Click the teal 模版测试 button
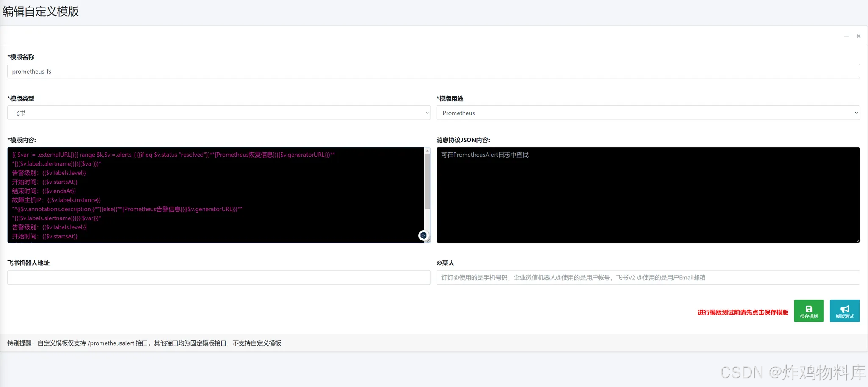Screen dimensions: 868x387 point(845,311)
